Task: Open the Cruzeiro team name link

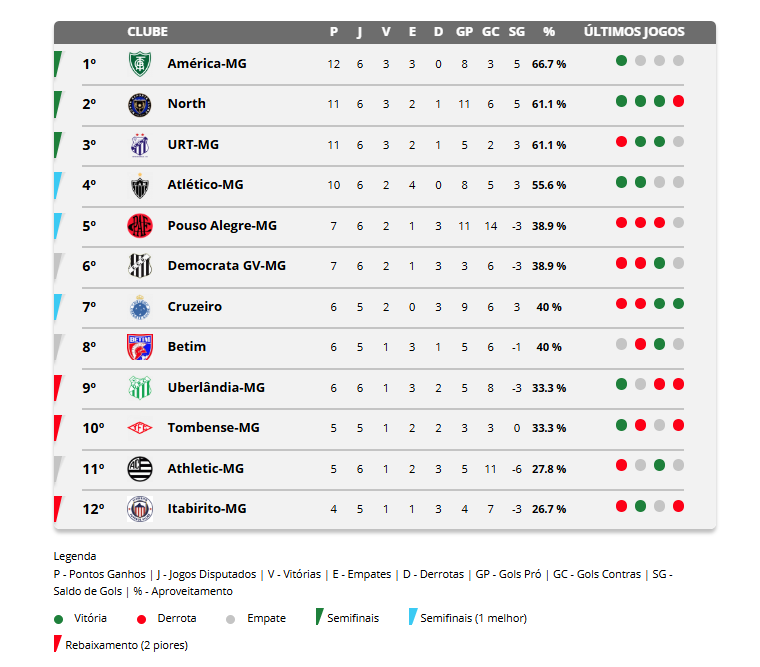Action: point(195,307)
